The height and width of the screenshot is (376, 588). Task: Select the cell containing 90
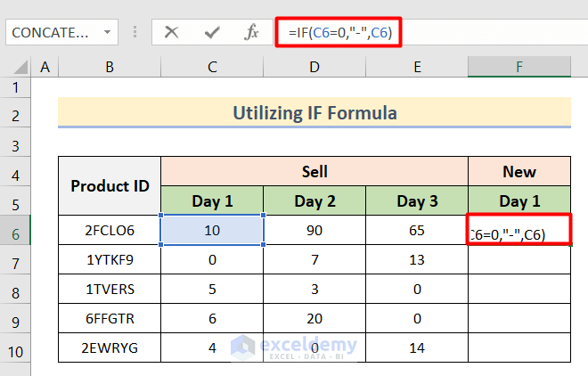click(x=314, y=232)
